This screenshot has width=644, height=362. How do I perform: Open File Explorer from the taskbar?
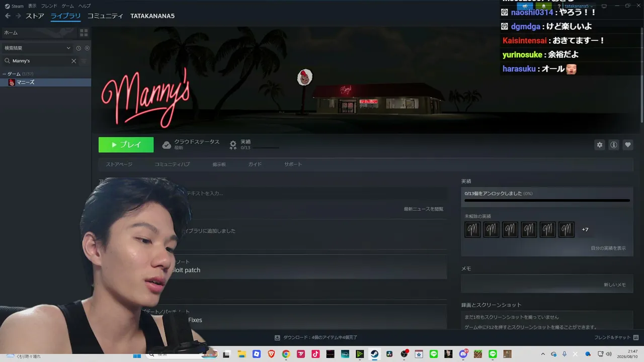pos(242,354)
